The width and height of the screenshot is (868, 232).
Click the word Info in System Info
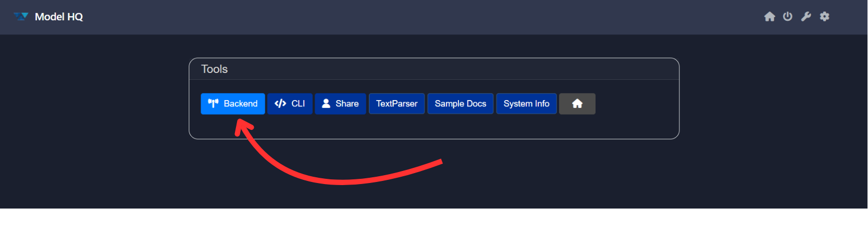(x=542, y=104)
